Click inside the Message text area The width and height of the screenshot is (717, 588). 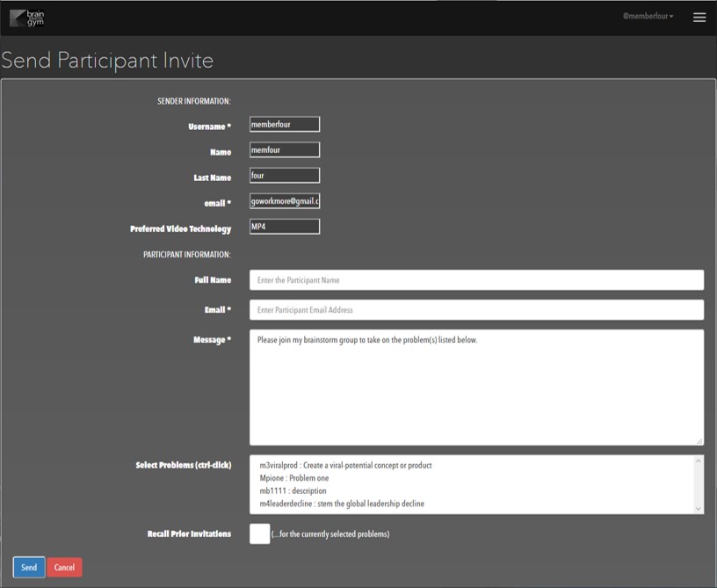click(x=476, y=388)
